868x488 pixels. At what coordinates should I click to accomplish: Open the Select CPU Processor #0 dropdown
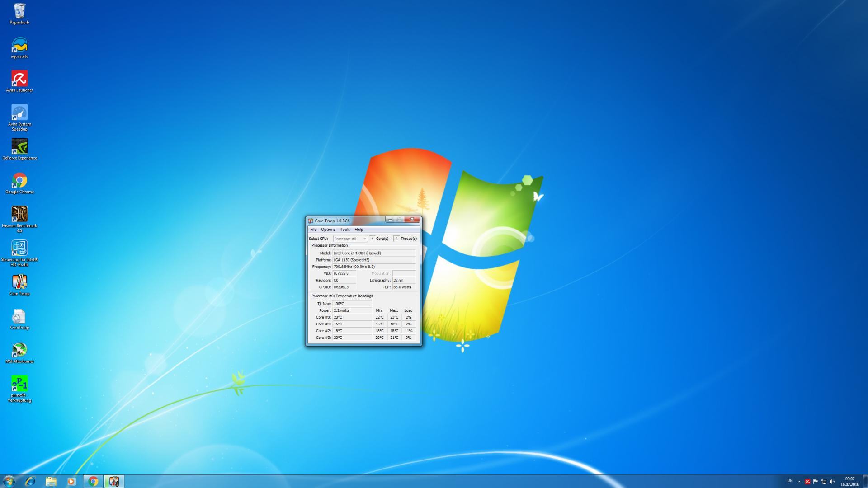click(350, 239)
